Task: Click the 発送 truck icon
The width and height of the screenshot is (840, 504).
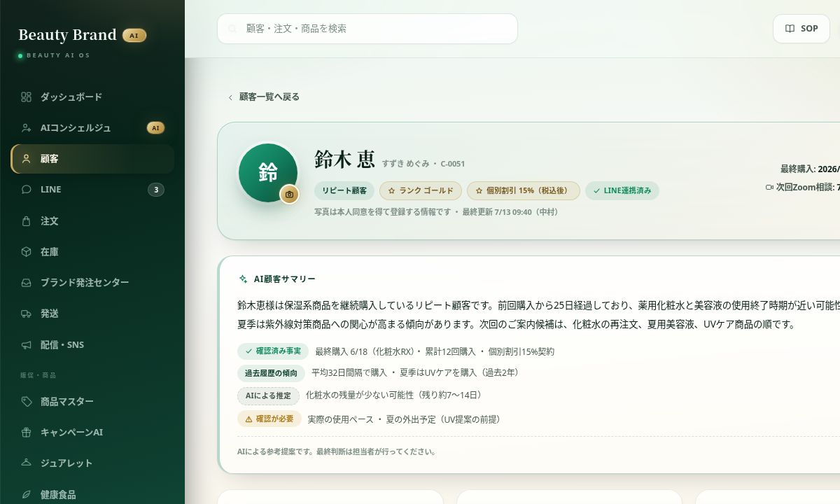Action: click(27, 314)
